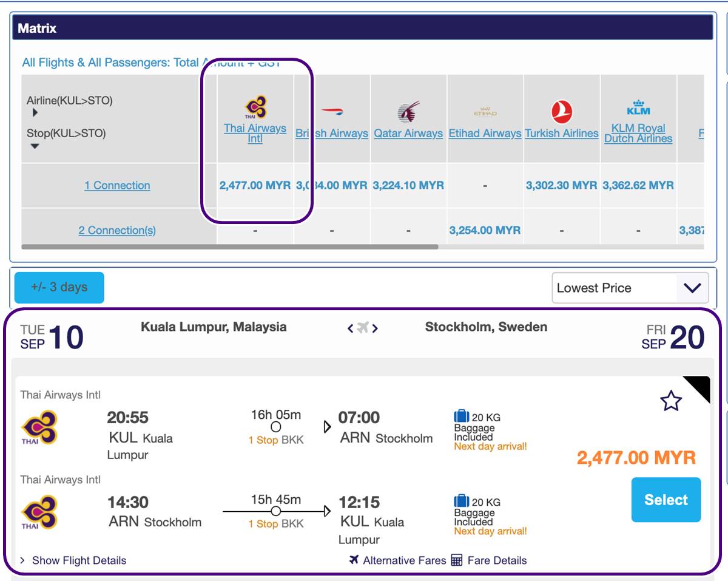Click 1 Stop BKK under 16h 05m
This screenshot has width=728, height=581.
tap(276, 440)
